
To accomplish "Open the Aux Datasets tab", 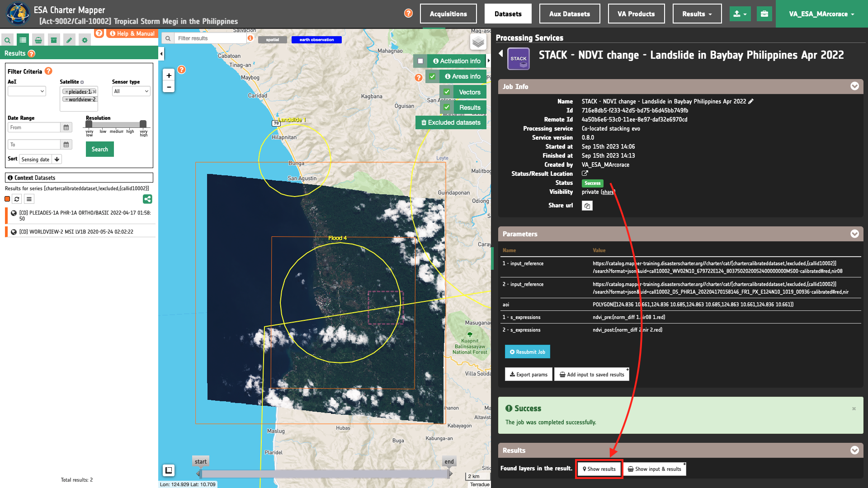I will click(570, 14).
